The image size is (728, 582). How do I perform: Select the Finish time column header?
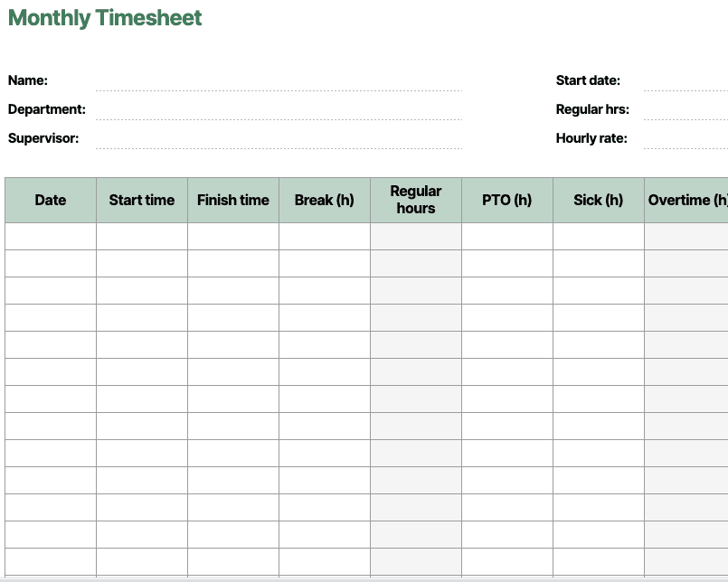(x=233, y=201)
